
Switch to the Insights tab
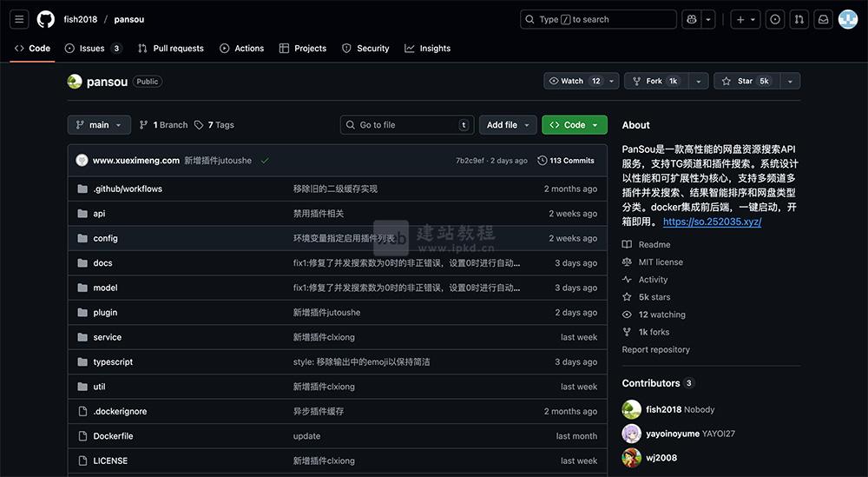point(428,48)
